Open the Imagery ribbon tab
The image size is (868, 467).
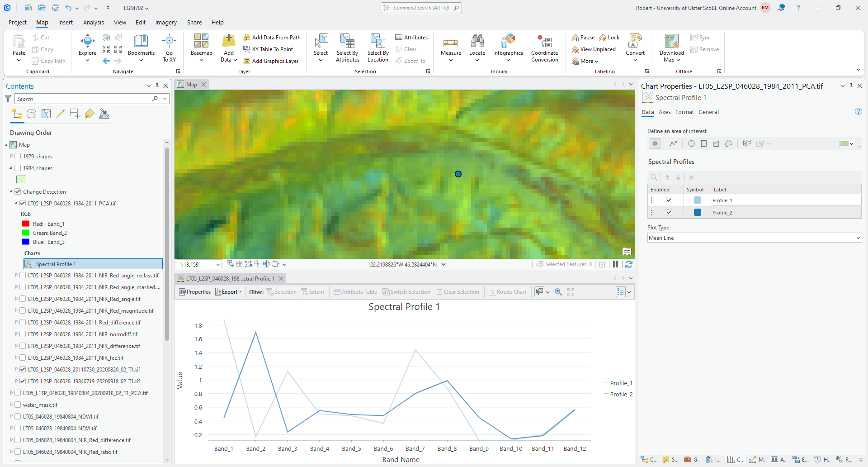[x=166, y=22]
